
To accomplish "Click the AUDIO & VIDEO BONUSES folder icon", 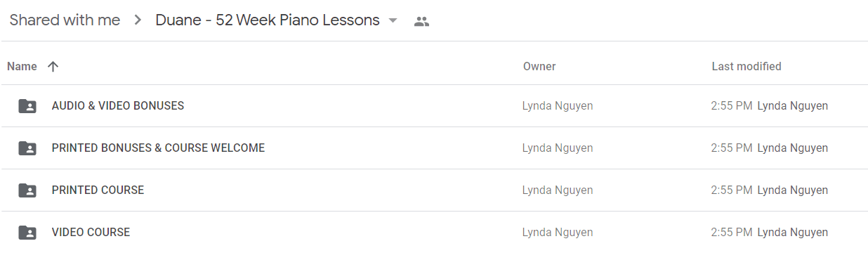I will (x=27, y=106).
